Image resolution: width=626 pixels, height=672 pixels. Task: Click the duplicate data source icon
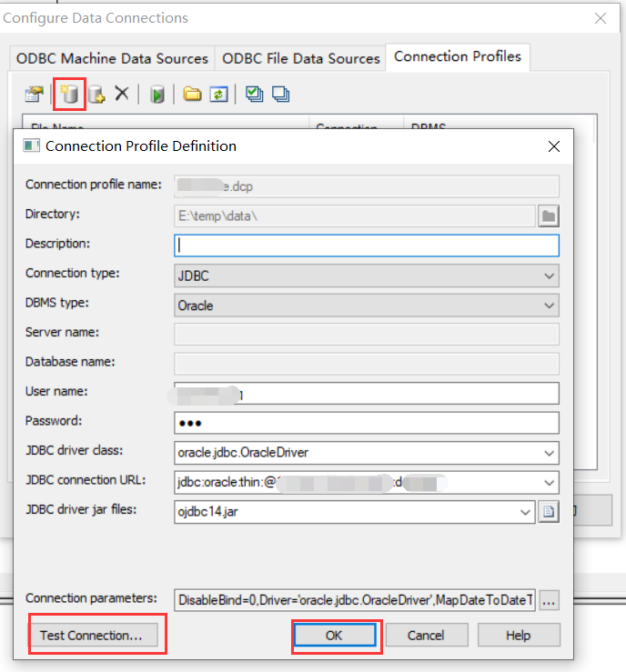[x=96, y=94]
